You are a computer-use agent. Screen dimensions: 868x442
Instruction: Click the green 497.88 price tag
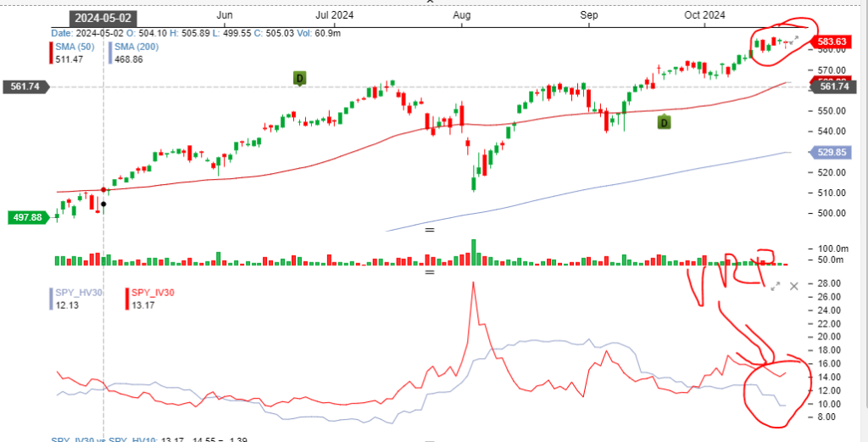(27, 217)
